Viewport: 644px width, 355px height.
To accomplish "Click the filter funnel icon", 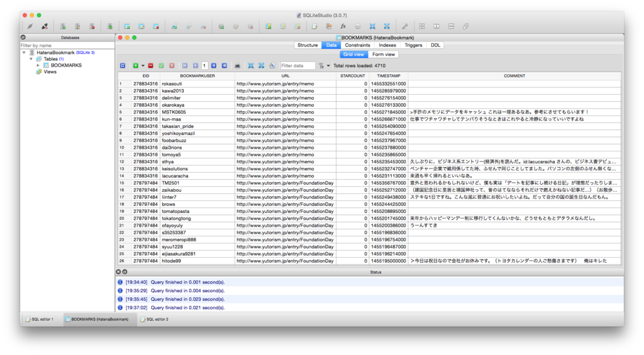I will 321,66.
